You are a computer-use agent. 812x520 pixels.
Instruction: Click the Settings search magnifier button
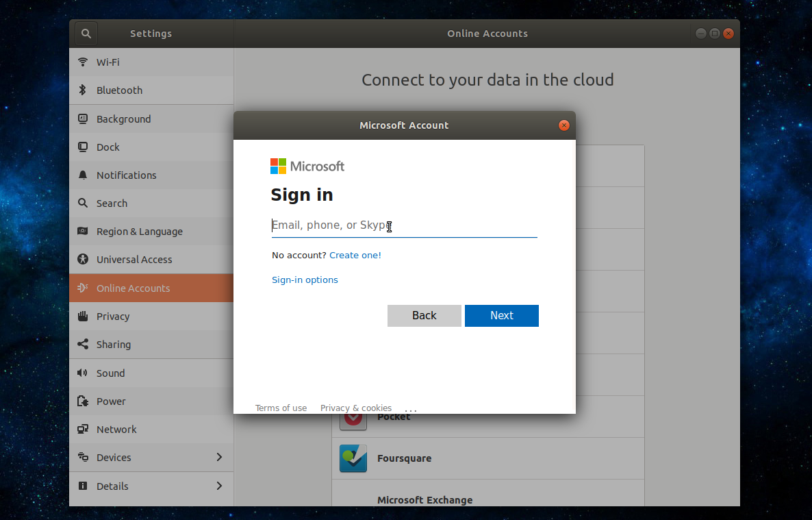pyautogui.click(x=86, y=34)
